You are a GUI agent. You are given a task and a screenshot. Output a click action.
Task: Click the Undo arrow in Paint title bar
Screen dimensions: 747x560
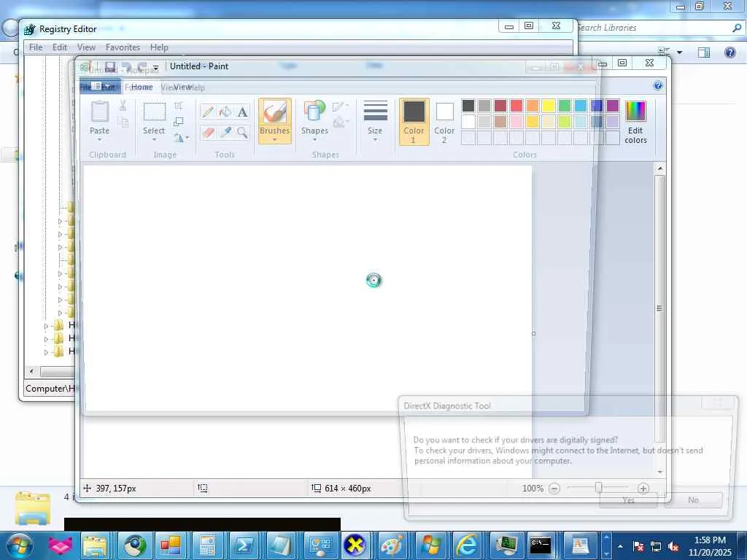[126, 66]
